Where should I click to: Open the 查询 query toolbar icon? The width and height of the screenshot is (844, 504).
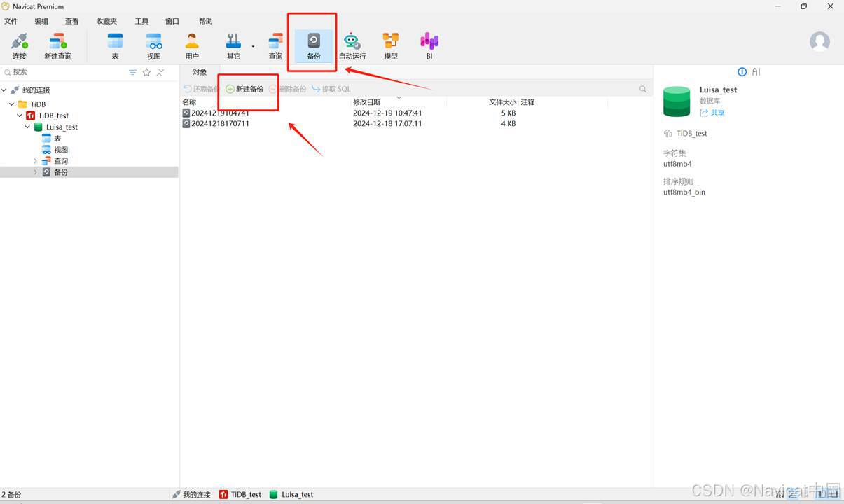pos(275,46)
